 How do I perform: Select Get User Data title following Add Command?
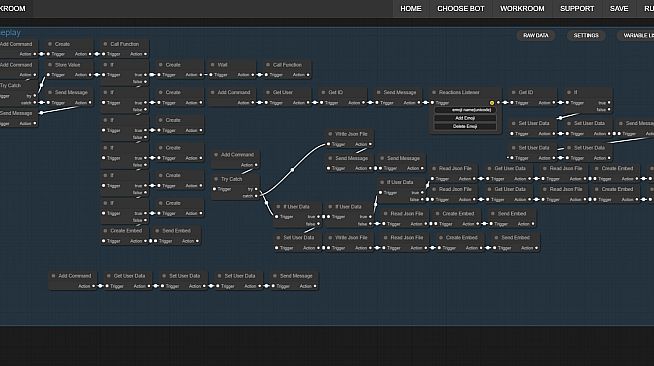click(130, 276)
